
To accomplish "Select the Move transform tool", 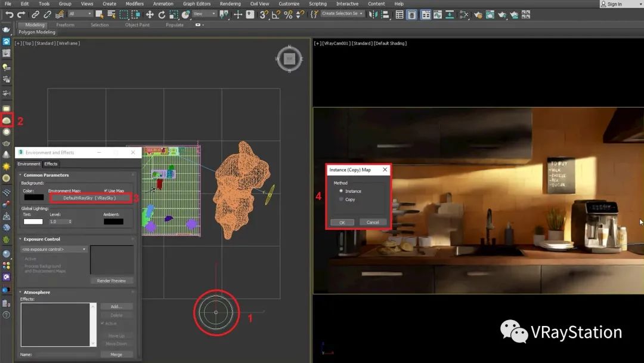I will pos(150,14).
